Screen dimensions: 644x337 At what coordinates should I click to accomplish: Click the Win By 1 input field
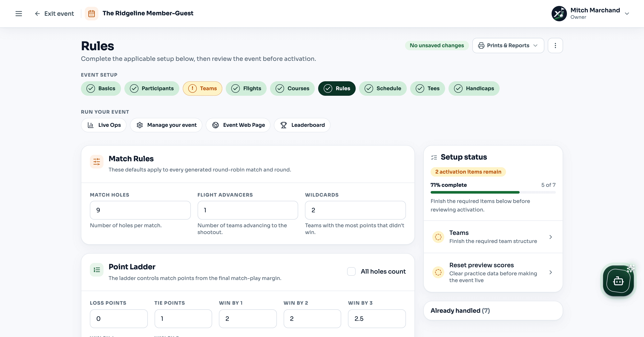click(248, 318)
